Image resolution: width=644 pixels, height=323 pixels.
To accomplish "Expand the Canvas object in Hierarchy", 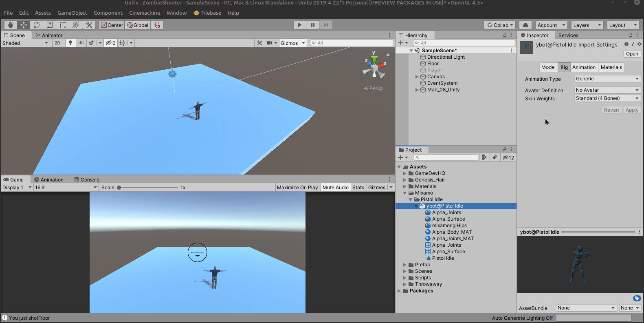I will pyautogui.click(x=417, y=77).
